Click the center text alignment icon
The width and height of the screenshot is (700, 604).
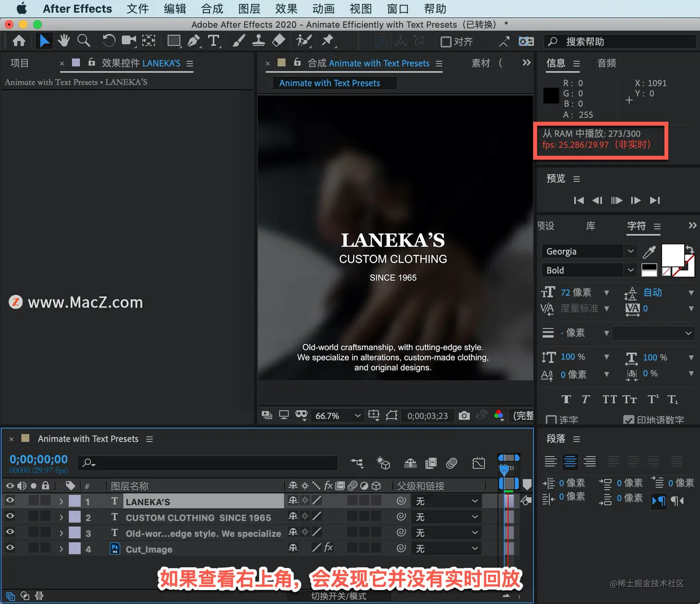pyautogui.click(x=570, y=461)
